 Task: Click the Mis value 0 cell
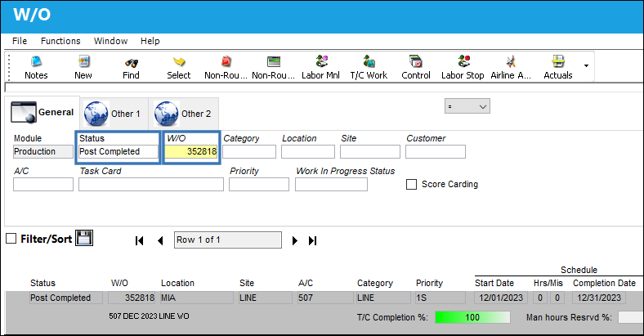557,298
